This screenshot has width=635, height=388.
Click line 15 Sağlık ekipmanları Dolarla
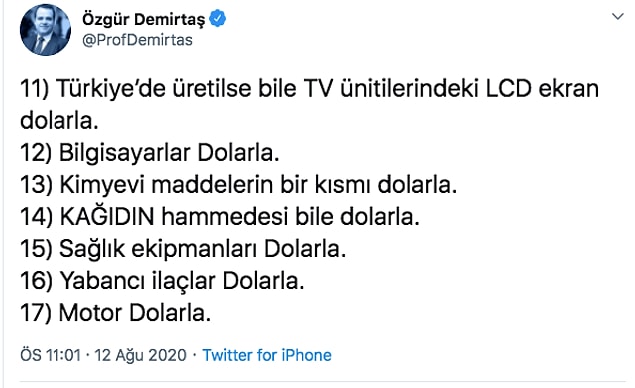(183, 249)
